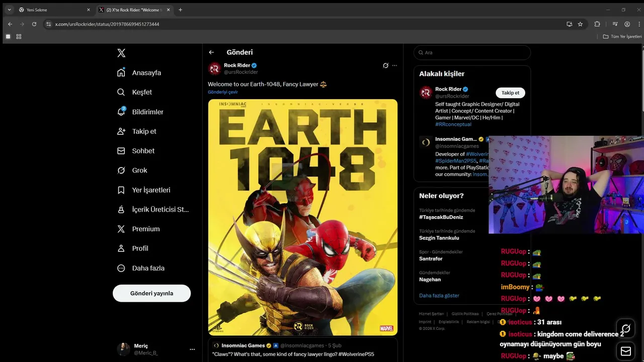
Task: Click Insomniac Games quoted post author
Action: point(243,345)
